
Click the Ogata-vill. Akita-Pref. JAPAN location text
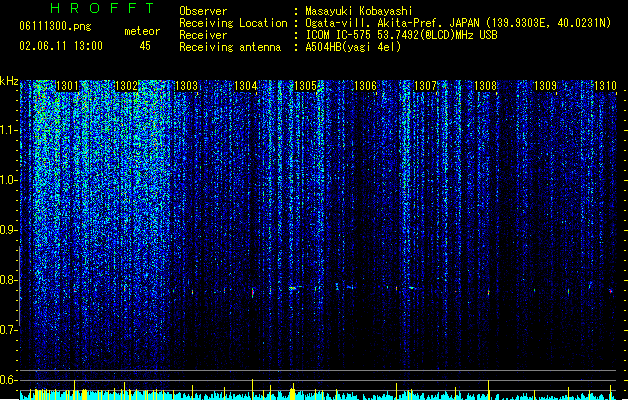coord(392,23)
